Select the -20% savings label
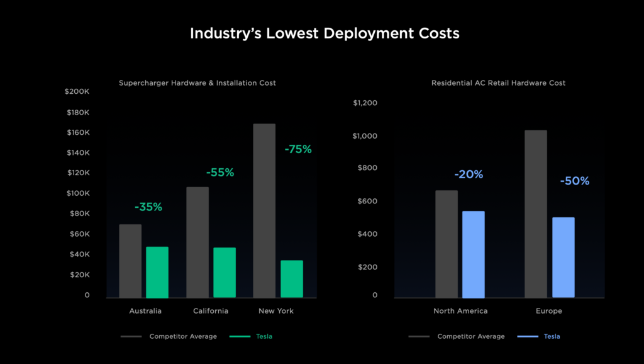The image size is (644, 364). point(469,174)
